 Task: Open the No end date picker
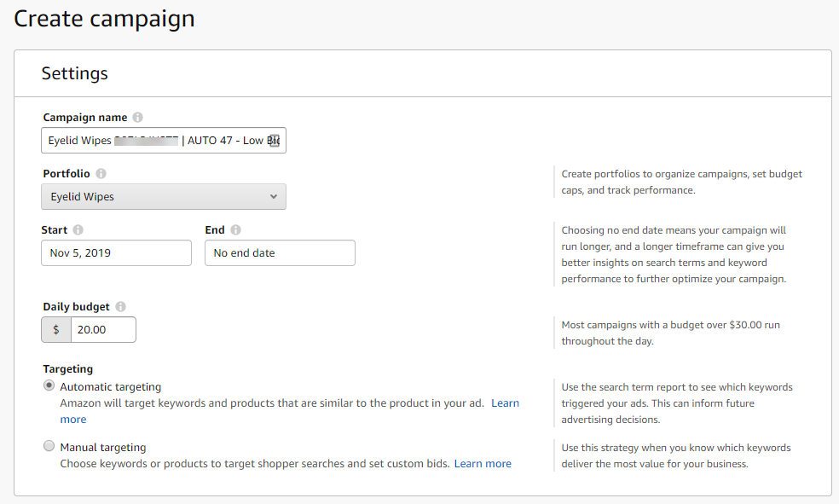(x=280, y=253)
